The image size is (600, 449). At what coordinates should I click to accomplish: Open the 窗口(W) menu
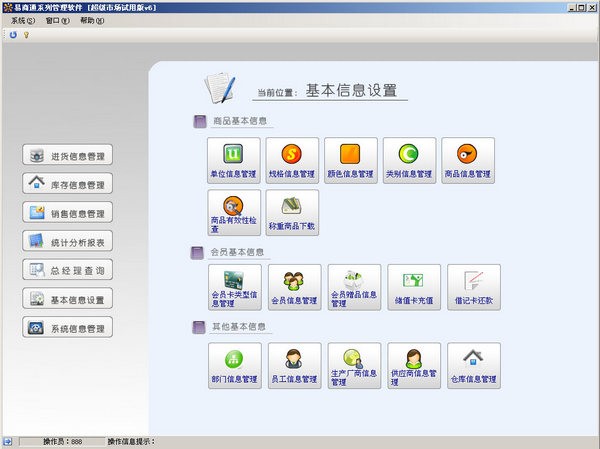click(57, 21)
